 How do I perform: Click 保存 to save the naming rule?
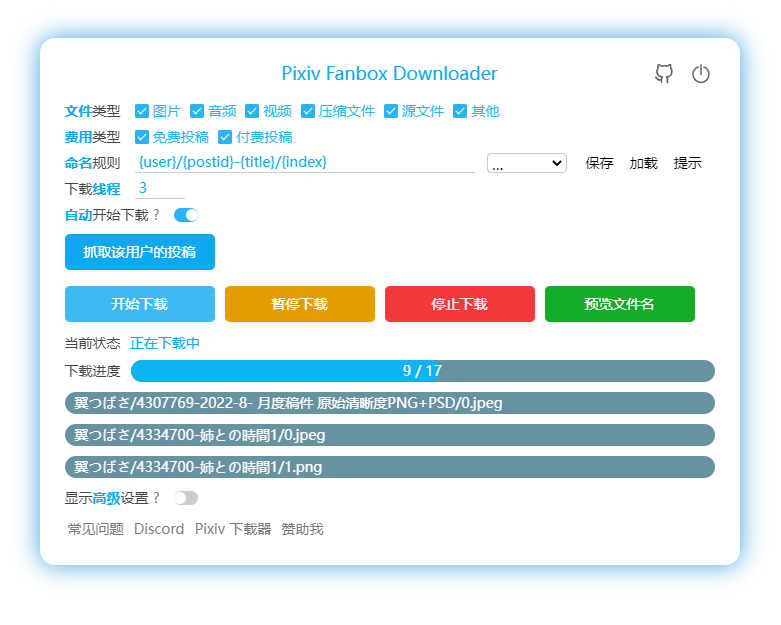599,163
